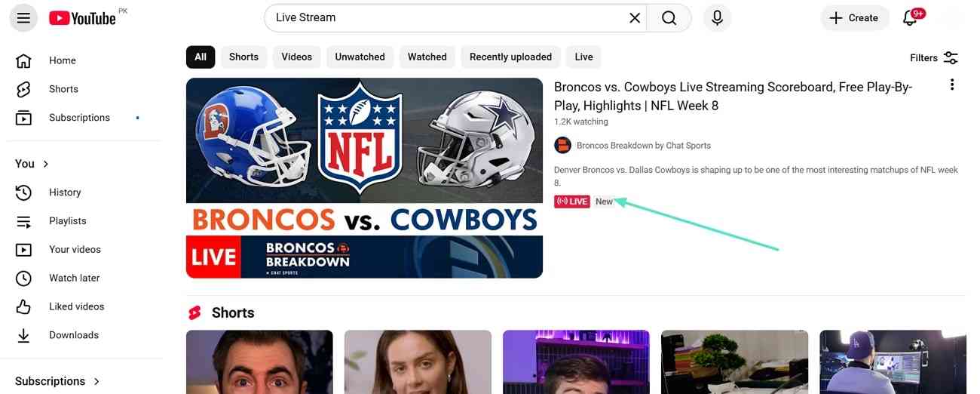980x394 pixels.
Task: Click the Shorts sidebar icon
Action: pos(23,89)
